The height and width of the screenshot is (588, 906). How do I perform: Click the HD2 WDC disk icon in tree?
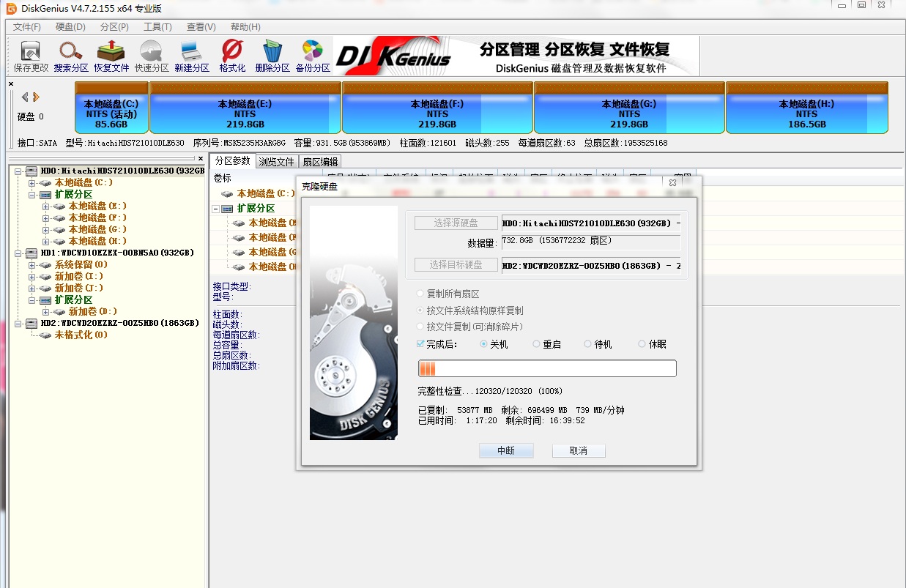pyautogui.click(x=31, y=323)
